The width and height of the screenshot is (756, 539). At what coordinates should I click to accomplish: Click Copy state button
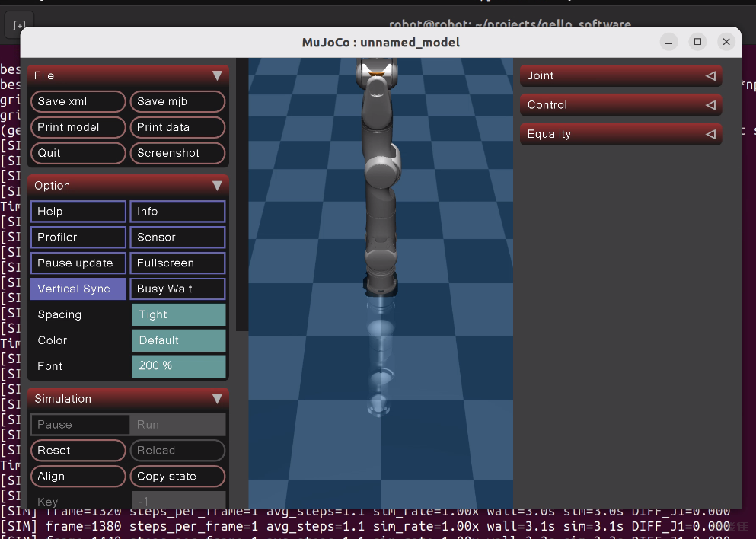pos(178,476)
